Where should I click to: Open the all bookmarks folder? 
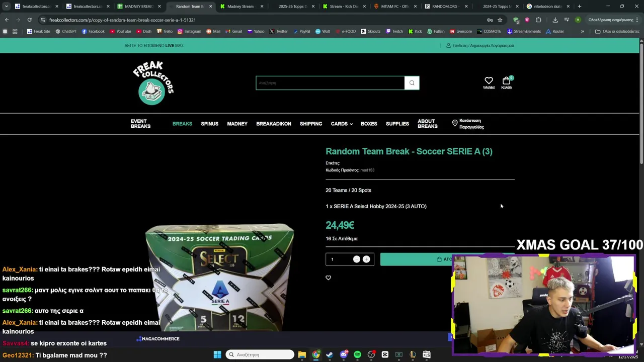[x=617, y=31]
